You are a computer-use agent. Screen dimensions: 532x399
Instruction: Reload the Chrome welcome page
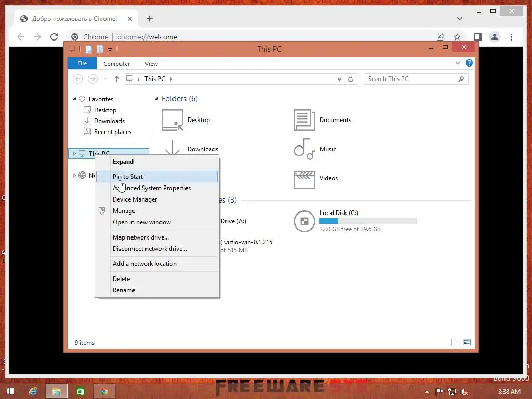tap(54, 37)
